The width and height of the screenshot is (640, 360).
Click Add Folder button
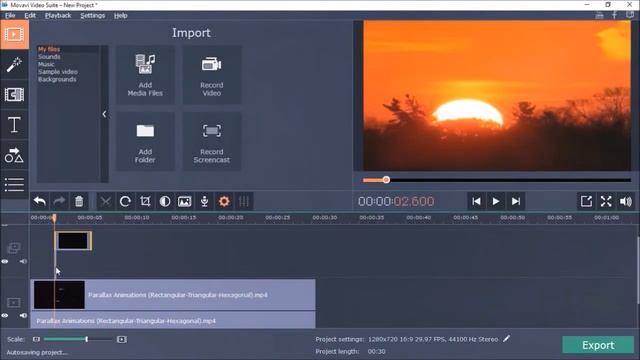145,142
